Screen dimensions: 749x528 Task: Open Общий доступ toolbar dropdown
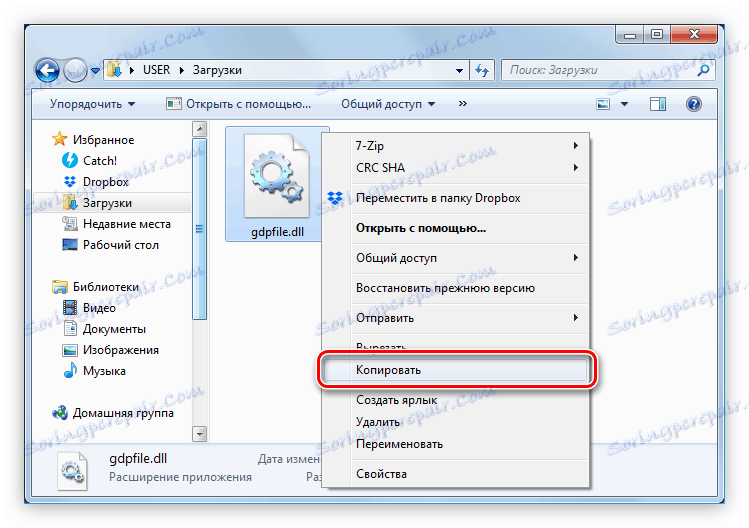click(388, 104)
